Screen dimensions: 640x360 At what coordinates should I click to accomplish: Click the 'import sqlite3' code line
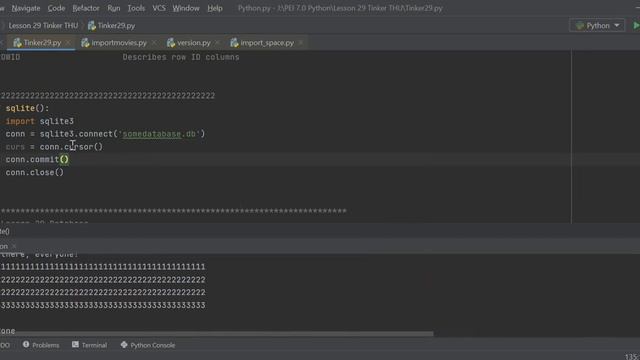(x=40, y=121)
